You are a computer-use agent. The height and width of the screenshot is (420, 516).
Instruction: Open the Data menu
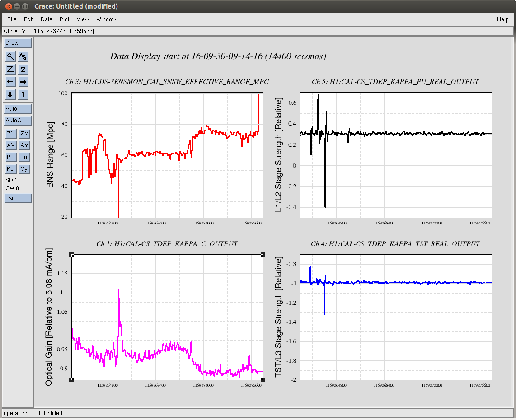[47, 19]
